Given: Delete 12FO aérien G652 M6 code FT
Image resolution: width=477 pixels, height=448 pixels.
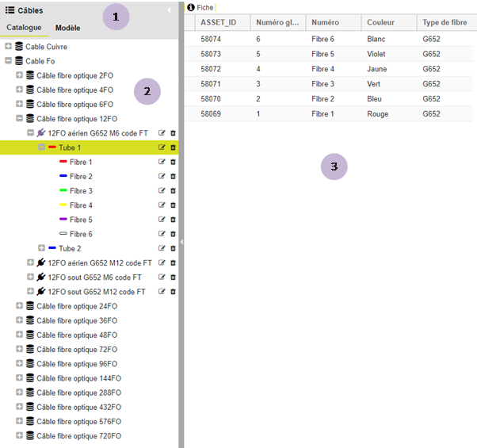Looking at the screenshot, I should pyautogui.click(x=173, y=133).
